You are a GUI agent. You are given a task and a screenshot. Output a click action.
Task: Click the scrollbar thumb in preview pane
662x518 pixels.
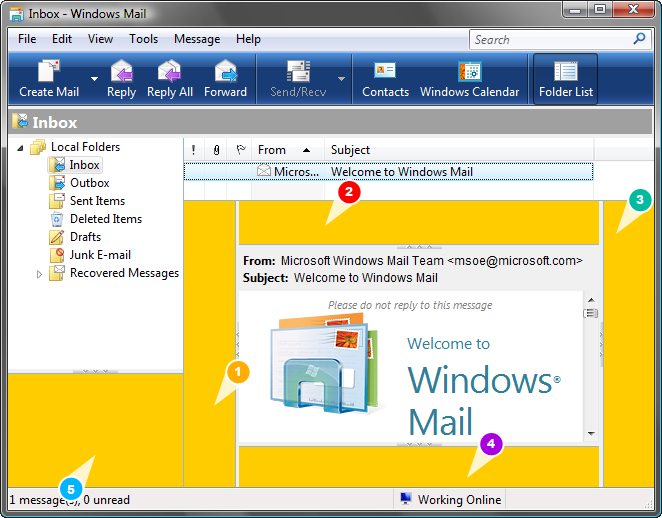pos(591,313)
